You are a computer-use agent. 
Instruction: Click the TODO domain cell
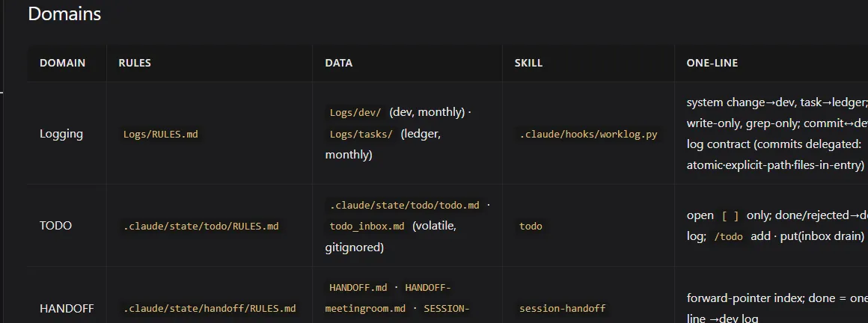click(56, 226)
